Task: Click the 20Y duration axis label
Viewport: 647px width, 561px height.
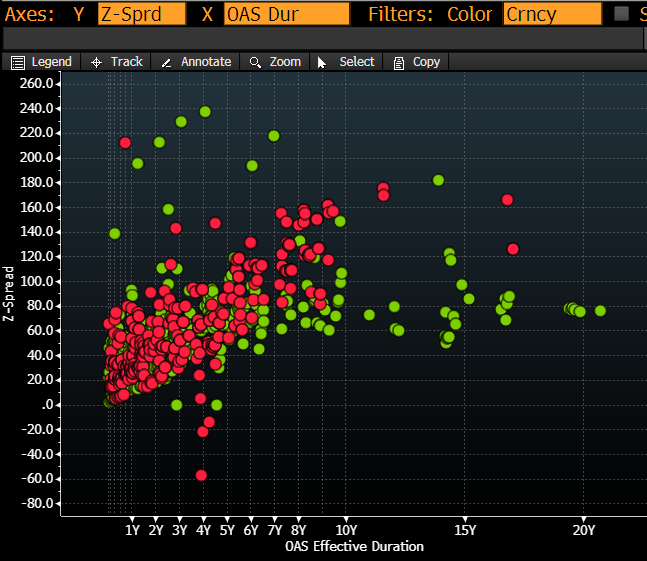Action: [584, 530]
